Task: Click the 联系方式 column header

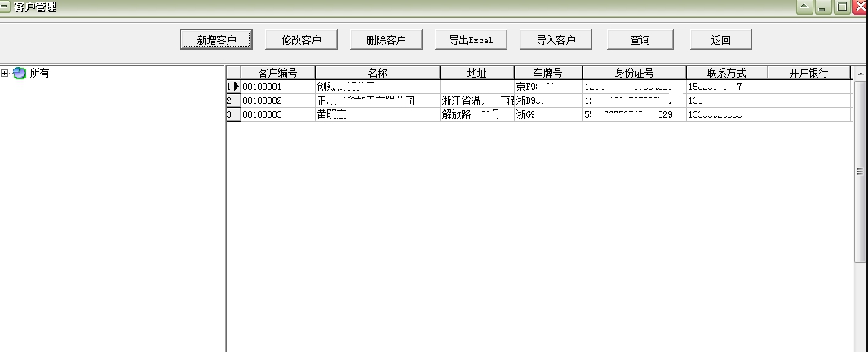Action: coord(727,73)
